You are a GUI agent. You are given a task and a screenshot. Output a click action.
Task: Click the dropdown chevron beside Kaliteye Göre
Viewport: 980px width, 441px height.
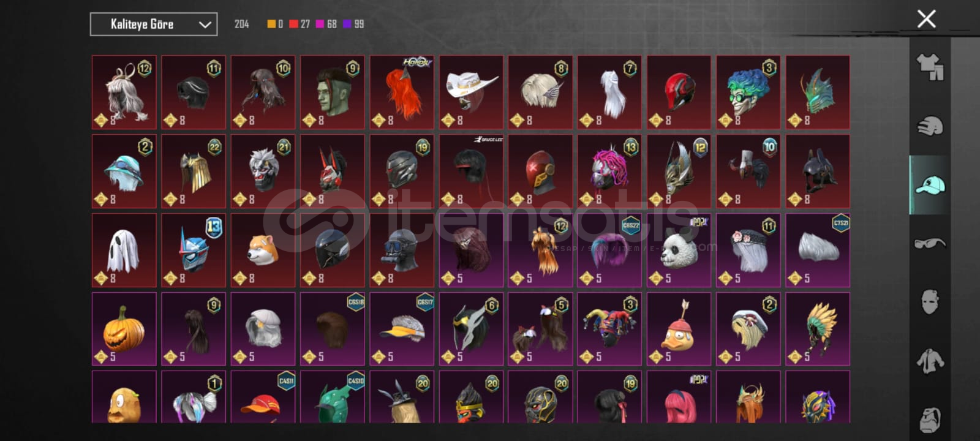pyautogui.click(x=205, y=24)
